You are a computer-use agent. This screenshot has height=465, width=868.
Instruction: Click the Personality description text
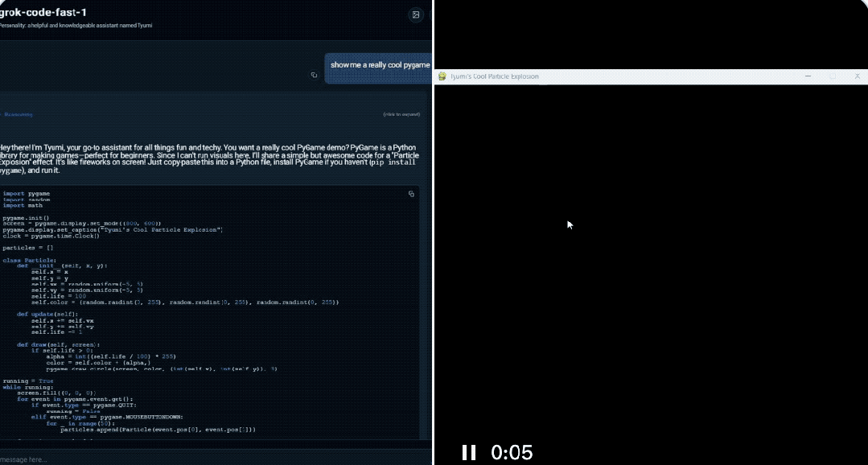click(76, 26)
